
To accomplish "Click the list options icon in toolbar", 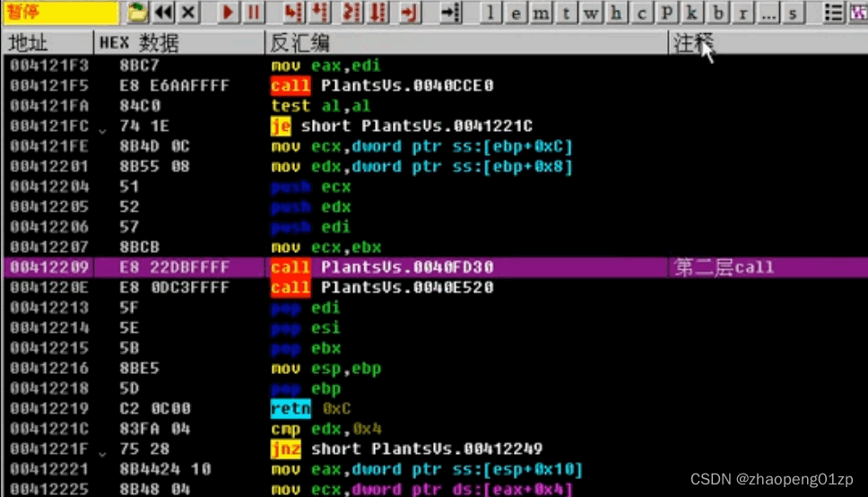I will pyautogui.click(x=834, y=13).
